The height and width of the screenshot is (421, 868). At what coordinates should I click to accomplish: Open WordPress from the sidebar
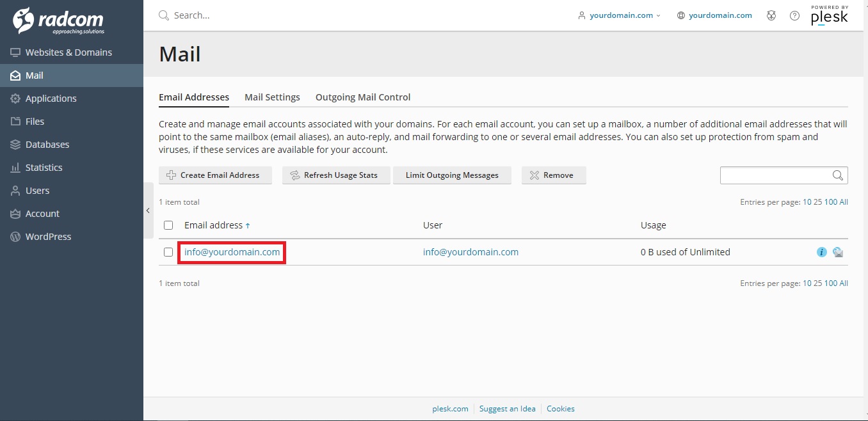[48, 237]
